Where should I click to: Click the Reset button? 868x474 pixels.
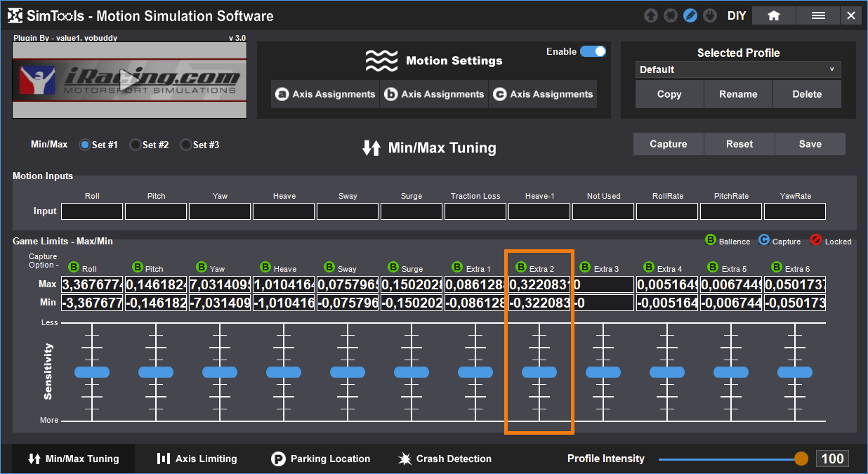[x=739, y=144]
